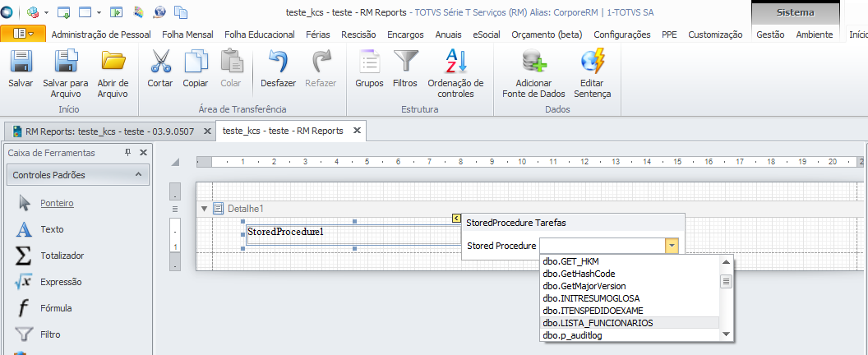This screenshot has width=868, height=355.
Task: Click Editar Sentença icon
Action: [x=593, y=61]
